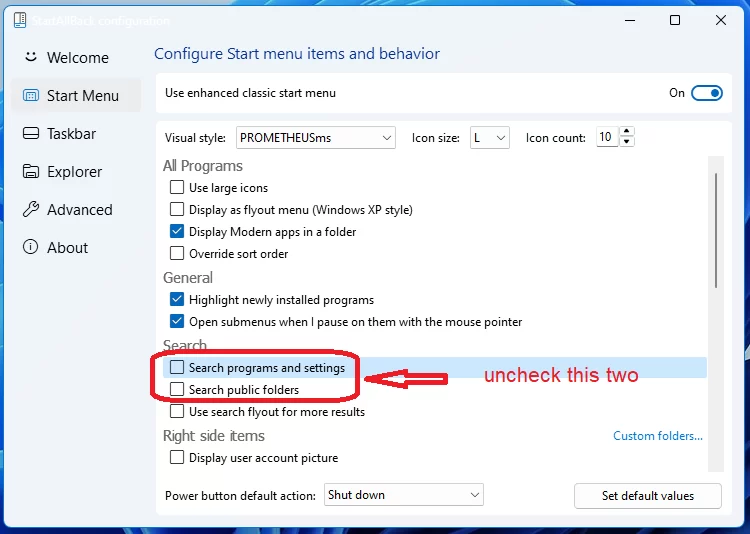750x534 pixels.
Task: Check Display user account picture
Action: coord(177,458)
